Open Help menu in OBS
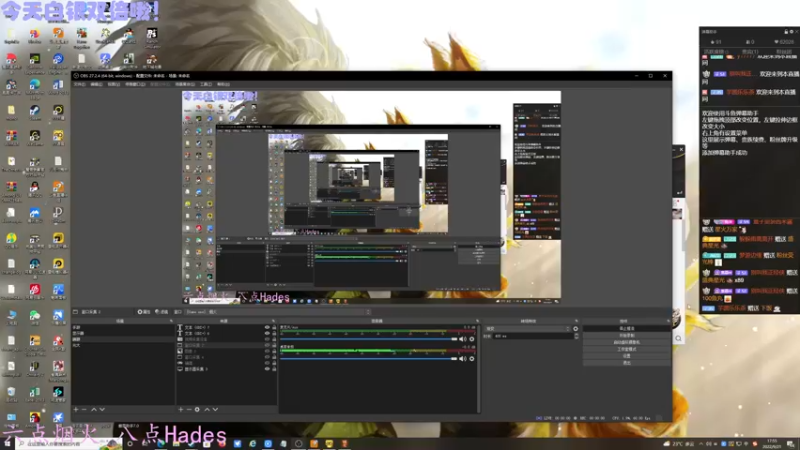 coord(223,84)
